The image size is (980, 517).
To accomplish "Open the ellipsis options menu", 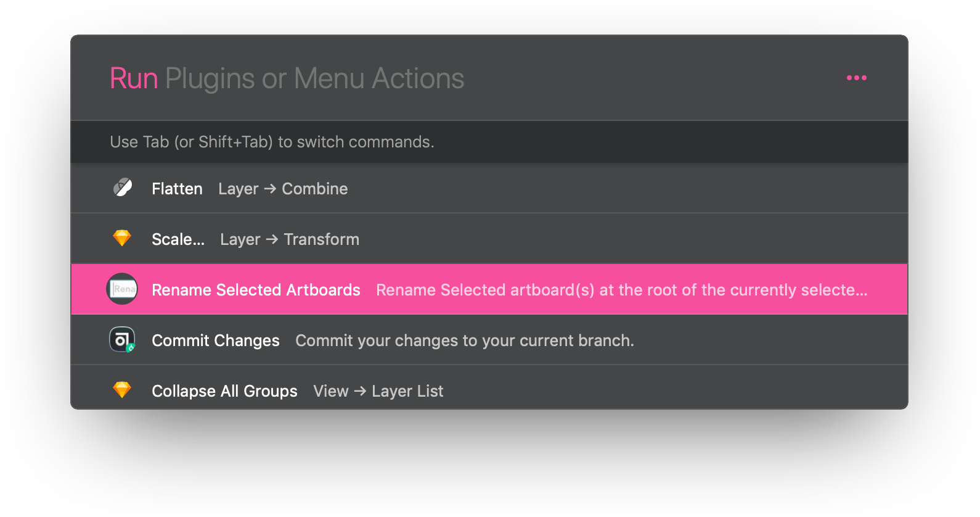I will coord(856,78).
